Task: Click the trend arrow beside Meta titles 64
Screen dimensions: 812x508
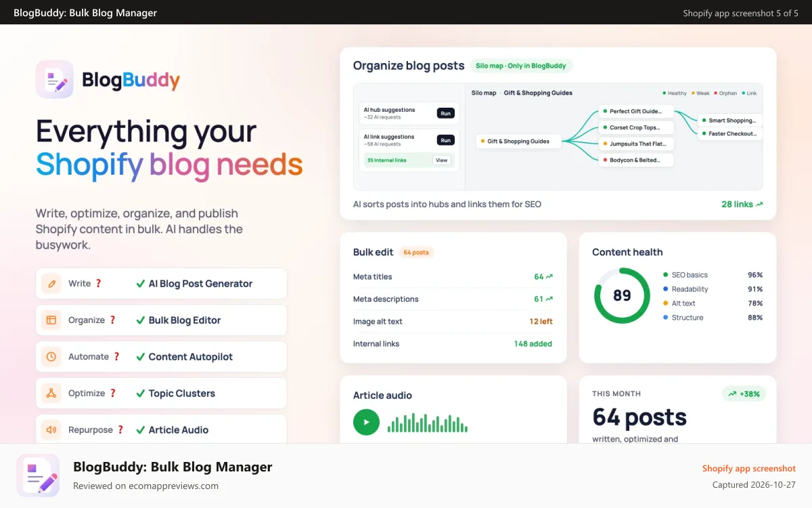Action: coord(549,276)
